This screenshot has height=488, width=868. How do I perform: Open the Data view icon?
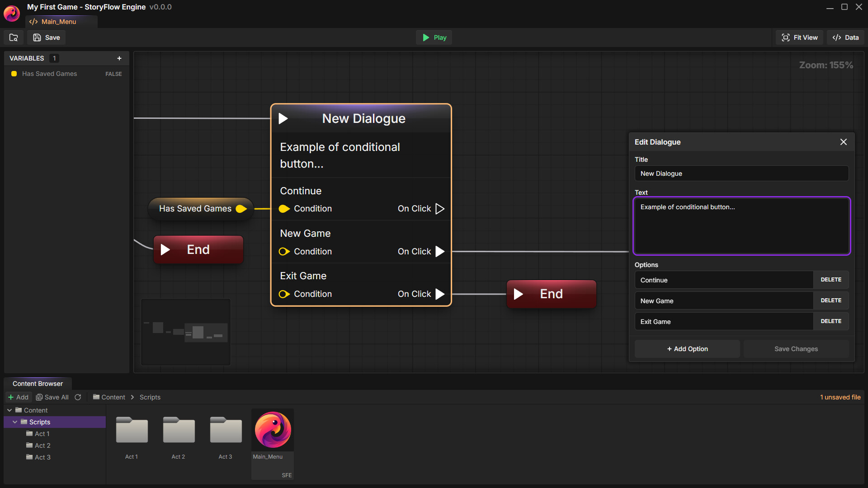click(836, 37)
